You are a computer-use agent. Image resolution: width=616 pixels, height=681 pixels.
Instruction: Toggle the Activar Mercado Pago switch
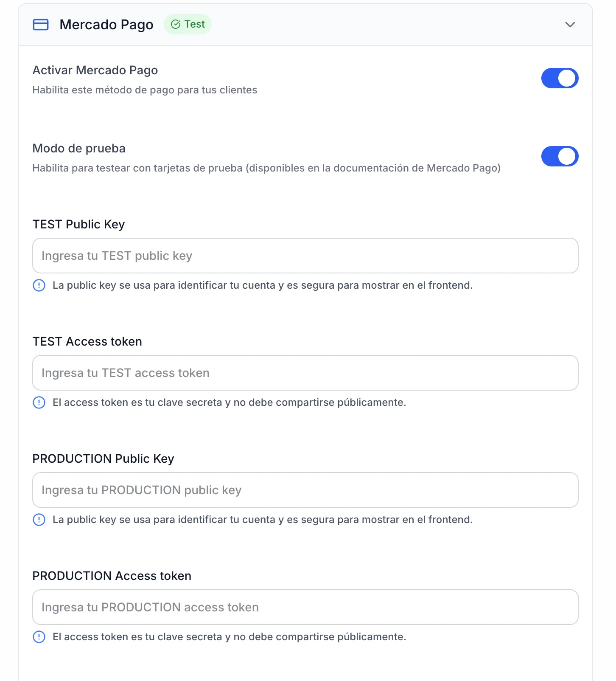pyautogui.click(x=559, y=78)
